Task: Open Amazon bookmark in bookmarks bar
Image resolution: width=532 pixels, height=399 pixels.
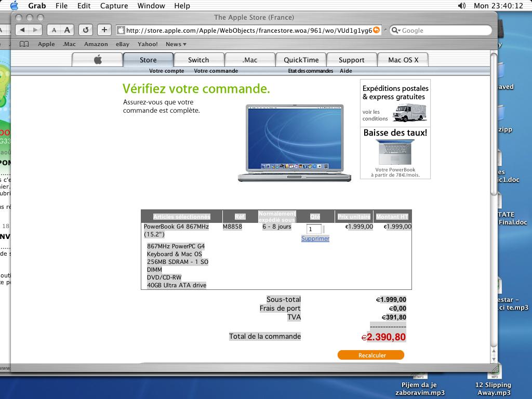Action: click(x=96, y=44)
